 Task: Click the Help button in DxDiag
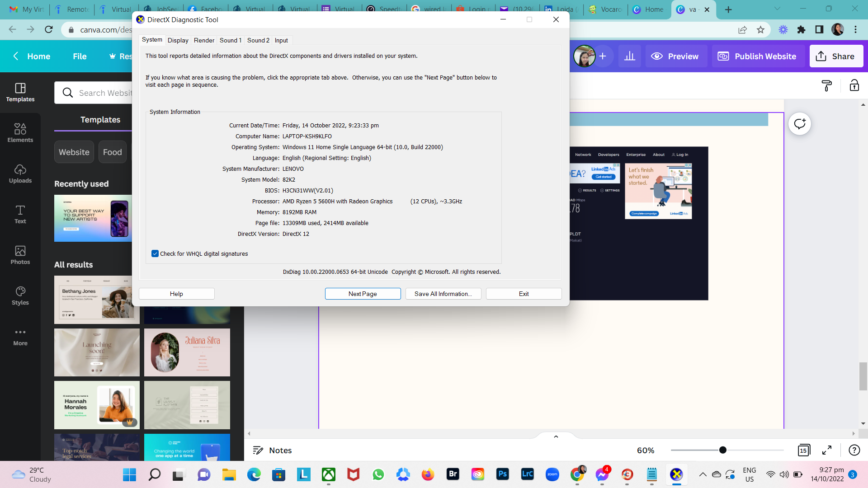click(176, 294)
